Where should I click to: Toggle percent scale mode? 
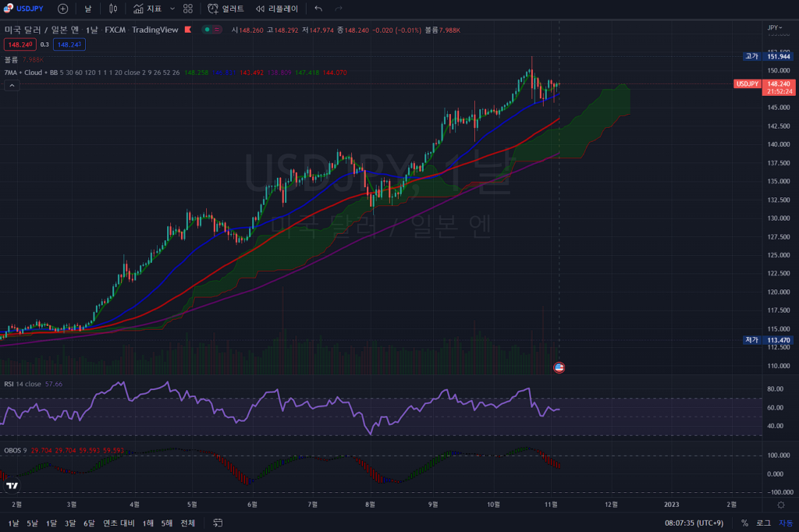(x=744, y=523)
